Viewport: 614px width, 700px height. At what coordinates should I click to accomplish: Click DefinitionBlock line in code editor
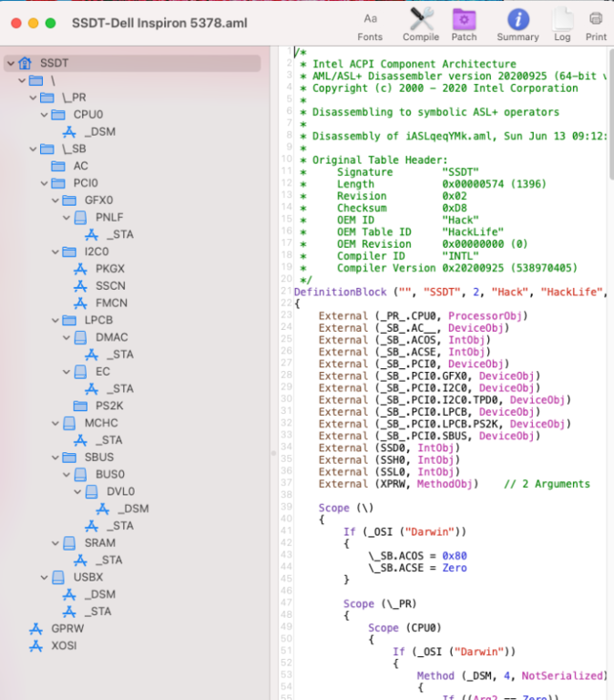tap(343, 291)
